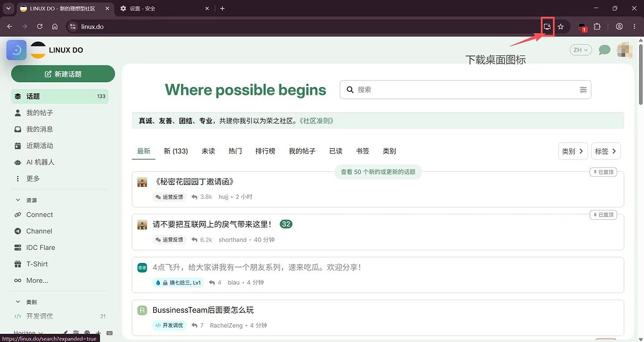This screenshot has height=342, width=644.
Task: Go back with the browser back arrow
Action: tap(10, 27)
